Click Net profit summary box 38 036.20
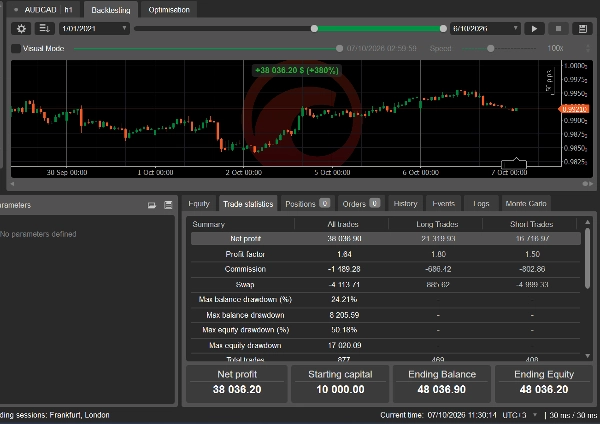Image resolution: width=600 pixels, height=424 pixels. [x=237, y=384]
